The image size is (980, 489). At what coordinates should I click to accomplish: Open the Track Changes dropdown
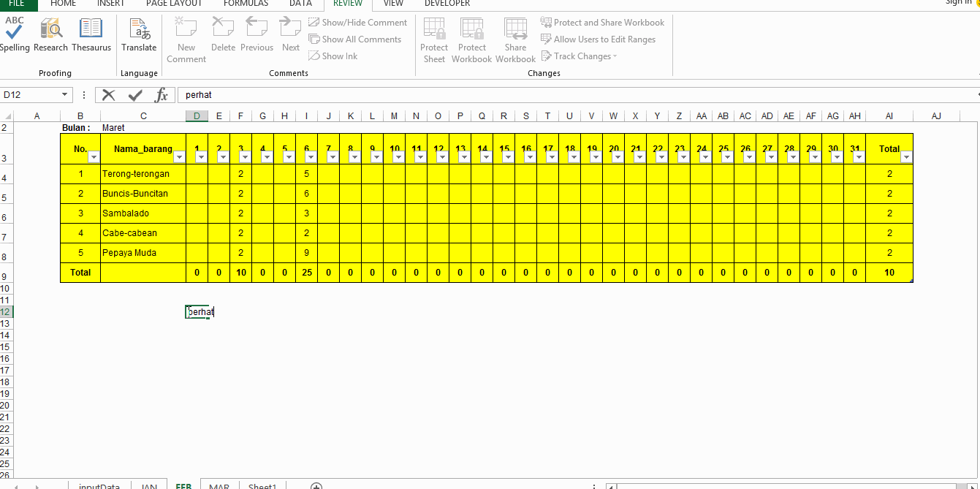point(579,56)
